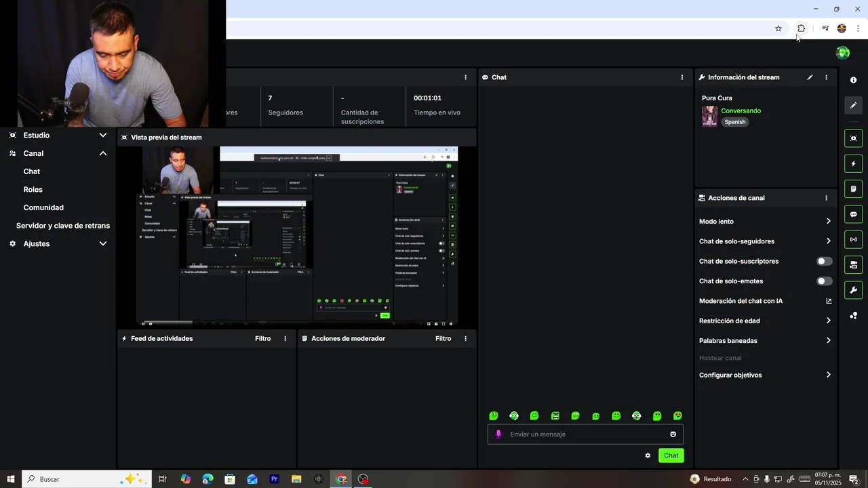Image resolution: width=868 pixels, height=488 pixels.
Task: Toggle Chat de solo-suscriptores switch
Action: [x=824, y=261]
